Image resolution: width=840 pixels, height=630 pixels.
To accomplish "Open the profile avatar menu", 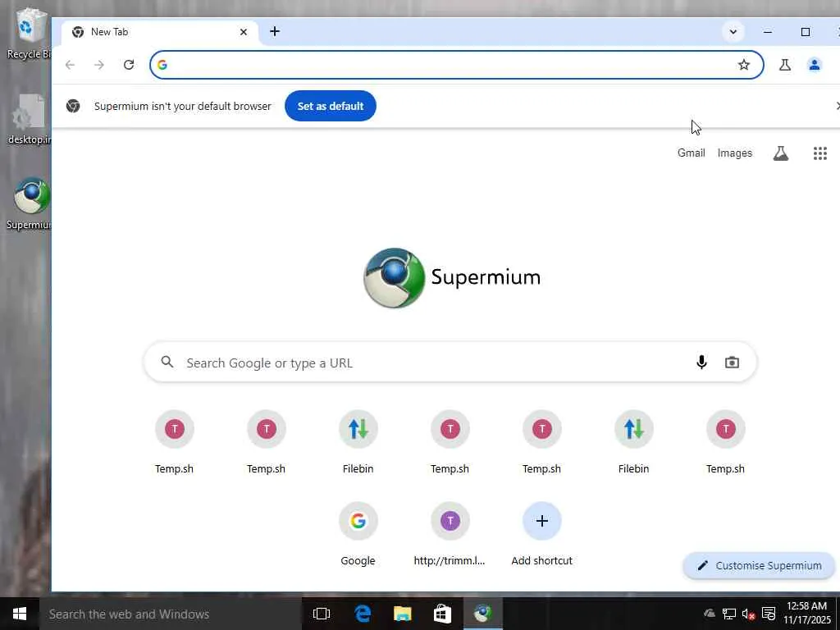I will pyautogui.click(x=815, y=65).
